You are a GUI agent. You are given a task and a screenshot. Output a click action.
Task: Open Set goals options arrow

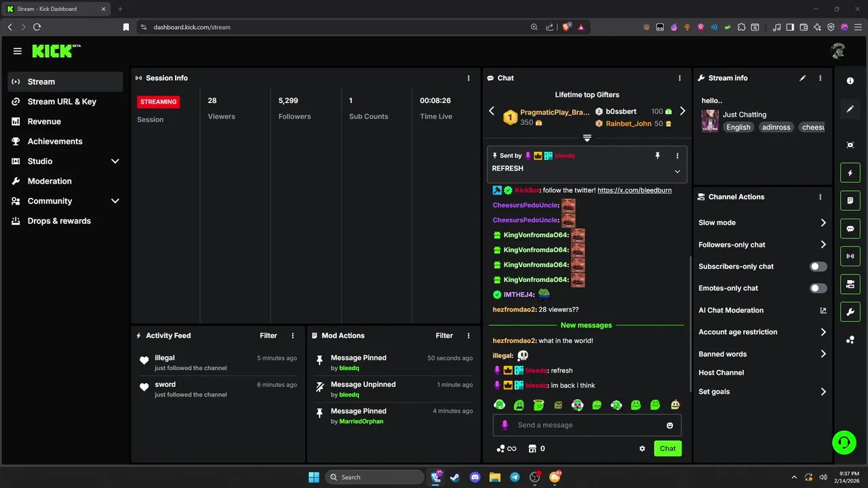(823, 392)
